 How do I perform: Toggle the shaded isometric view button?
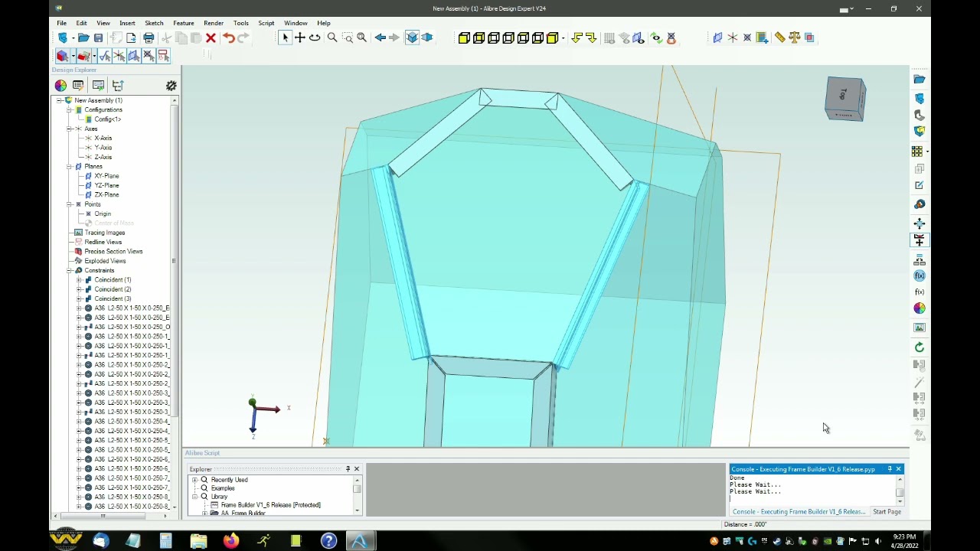(412, 37)
